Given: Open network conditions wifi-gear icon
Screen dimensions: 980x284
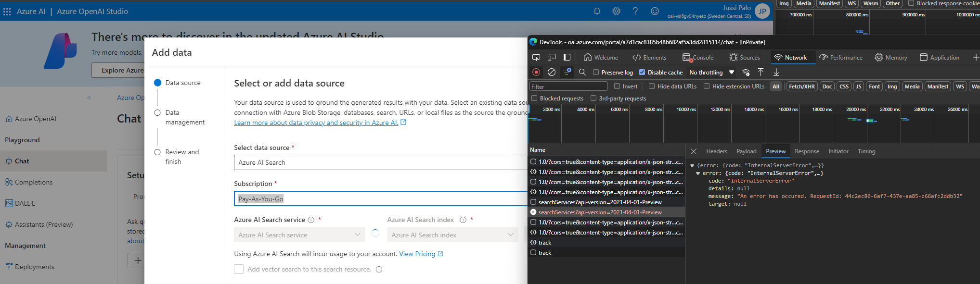Looking at the screenshot, I should (746, 72).
